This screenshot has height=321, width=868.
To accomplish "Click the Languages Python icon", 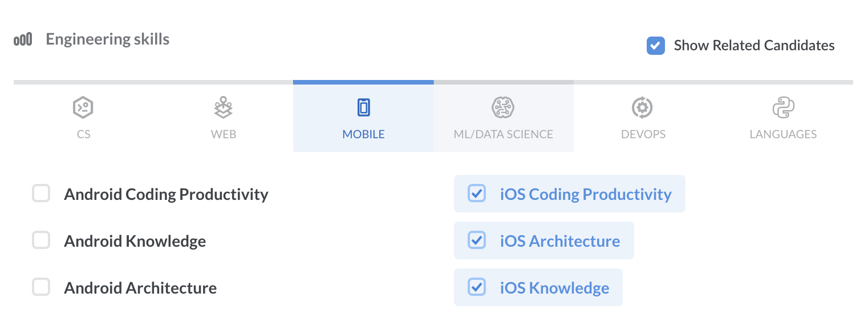I will 783,107.
